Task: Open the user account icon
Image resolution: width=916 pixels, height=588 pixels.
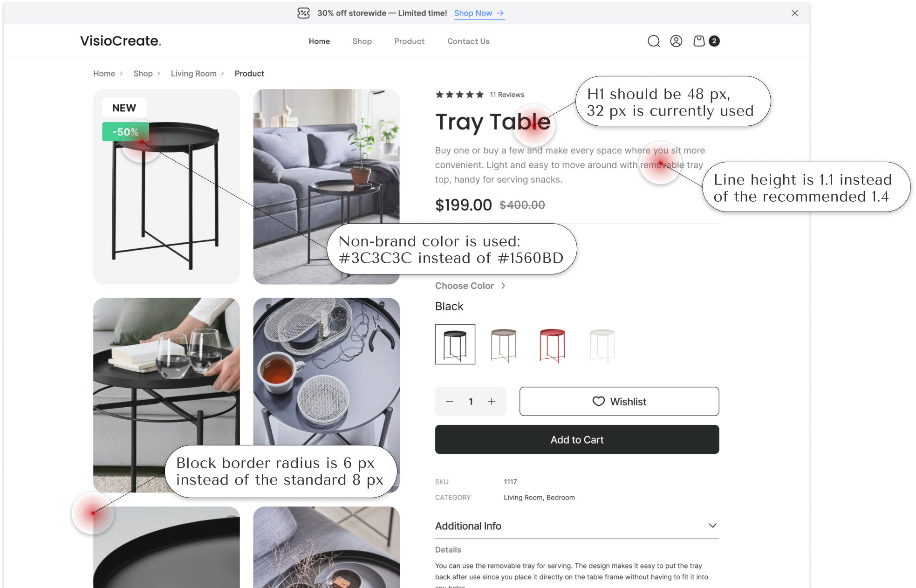Action: click(x=676, y=41)
